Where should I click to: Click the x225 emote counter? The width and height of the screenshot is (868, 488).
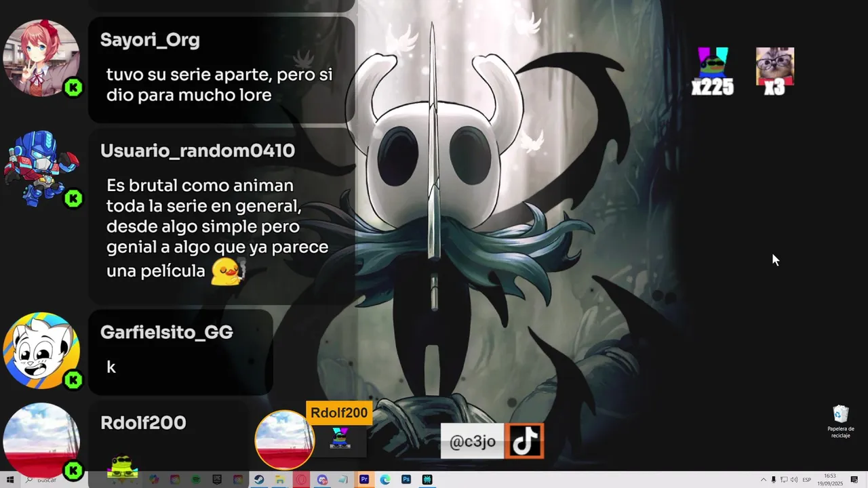pyautogui.click(x=713, y=71)
